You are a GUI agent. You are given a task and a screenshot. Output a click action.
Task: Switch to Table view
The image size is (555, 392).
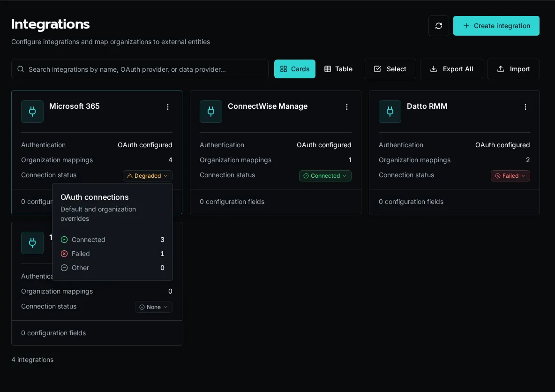338,69
